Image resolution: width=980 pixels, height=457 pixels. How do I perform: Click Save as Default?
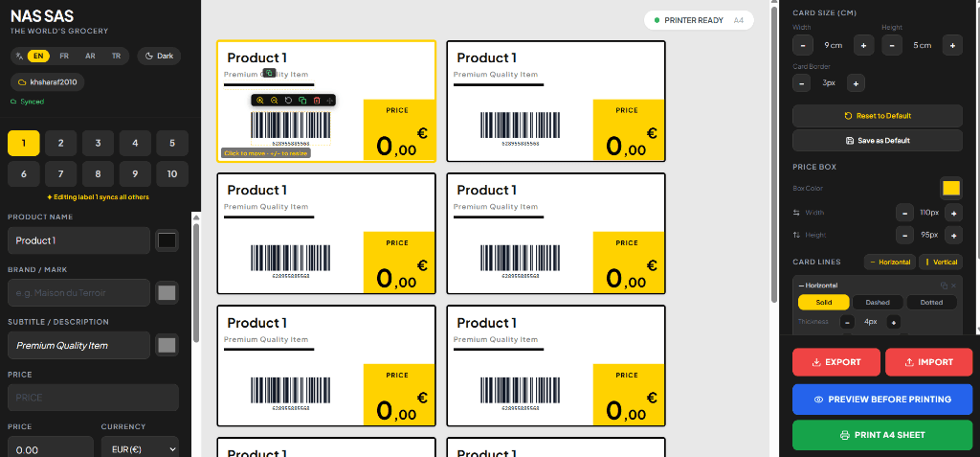(878, 141)
